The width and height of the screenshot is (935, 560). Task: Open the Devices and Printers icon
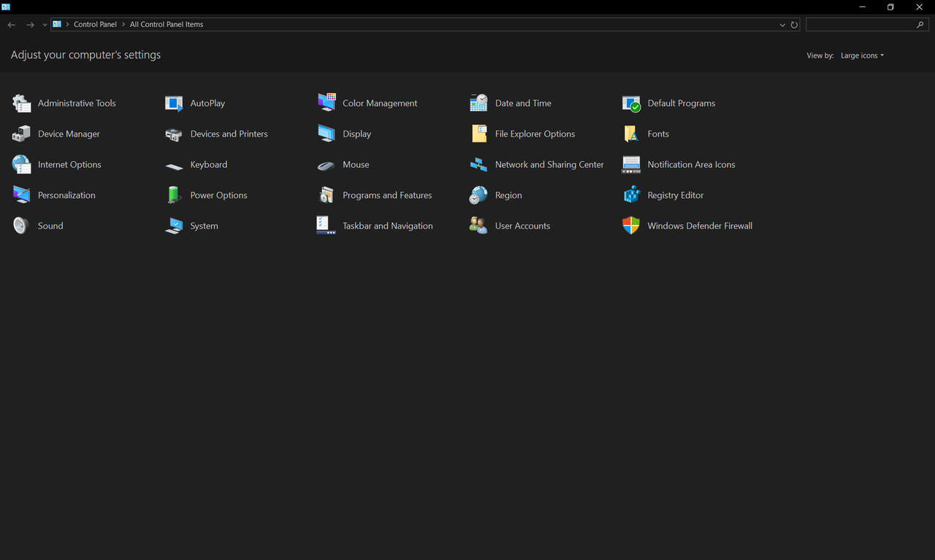point(174,134)
